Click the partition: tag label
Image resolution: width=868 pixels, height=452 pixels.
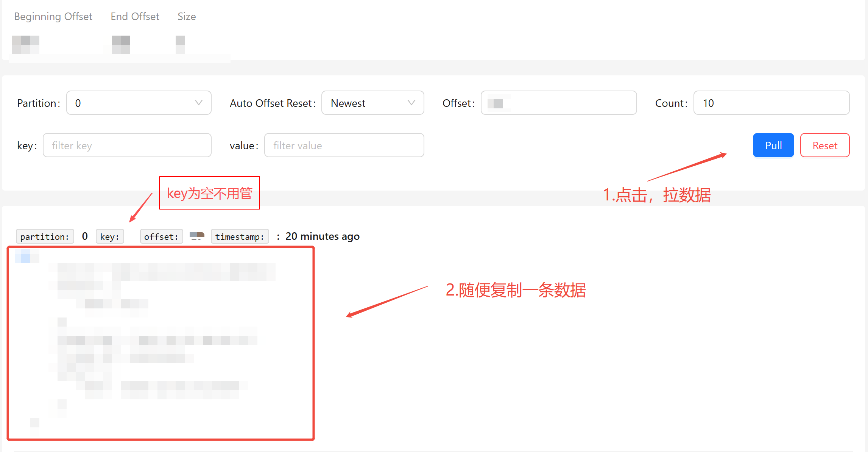[45, 236]
